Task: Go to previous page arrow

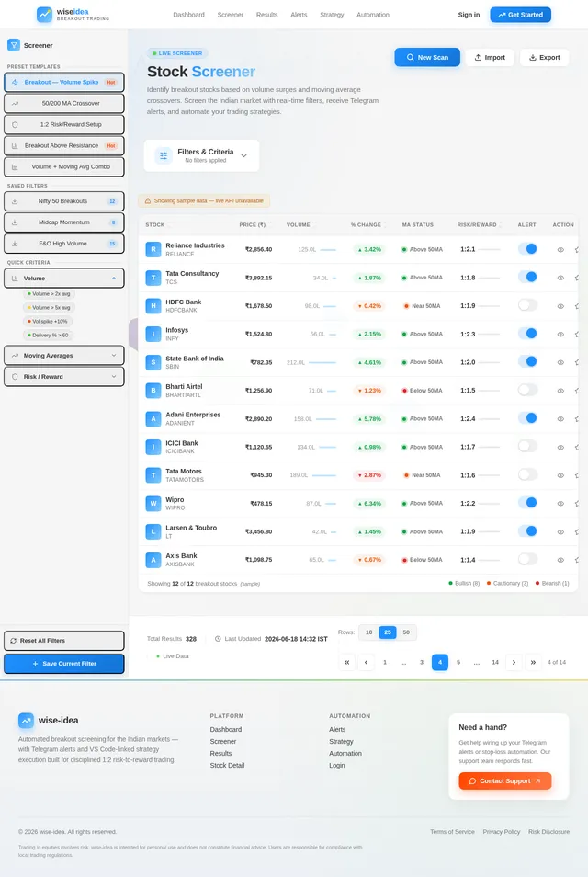Action: tap(366, 662)
